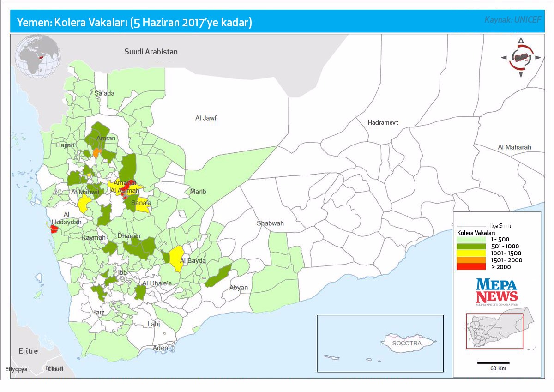Click the light green 1 - 500 swatch

click(x=471, y=240)
